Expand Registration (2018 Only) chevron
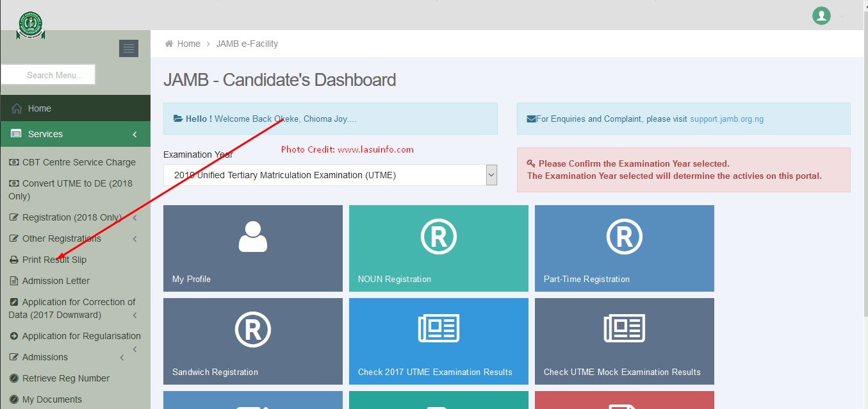Screen dimensions: 868x409 [135, 218]
